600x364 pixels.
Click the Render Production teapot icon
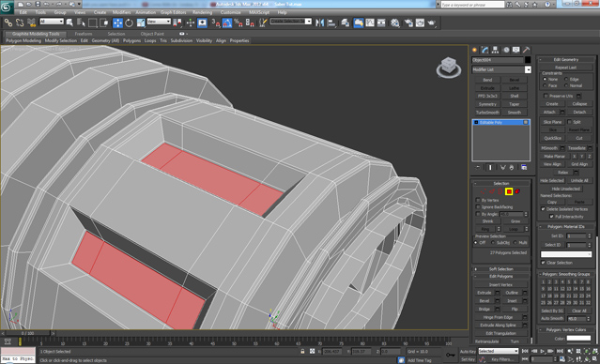point(432,23)
